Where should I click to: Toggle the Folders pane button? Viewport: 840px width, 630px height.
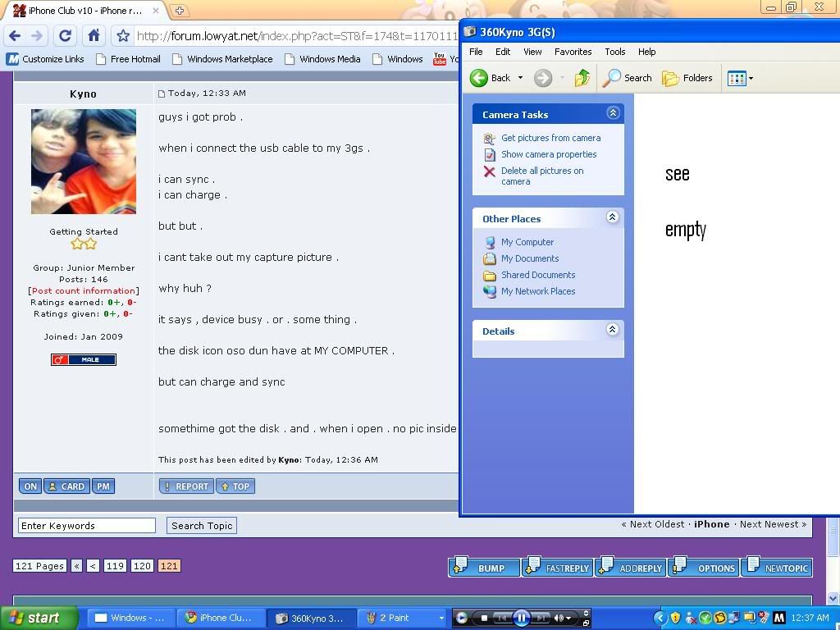tap(687, 78)
